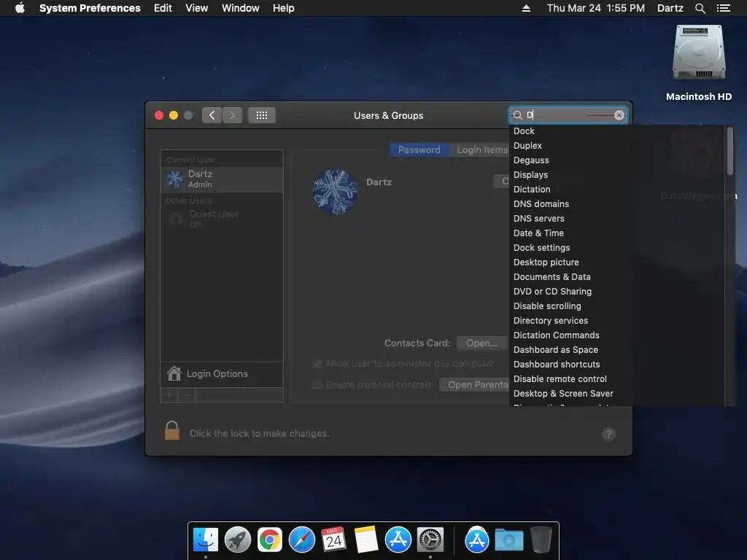Screen dimensions: 747x560
Task: Open the Apple menu
Action: coord(20,8)
